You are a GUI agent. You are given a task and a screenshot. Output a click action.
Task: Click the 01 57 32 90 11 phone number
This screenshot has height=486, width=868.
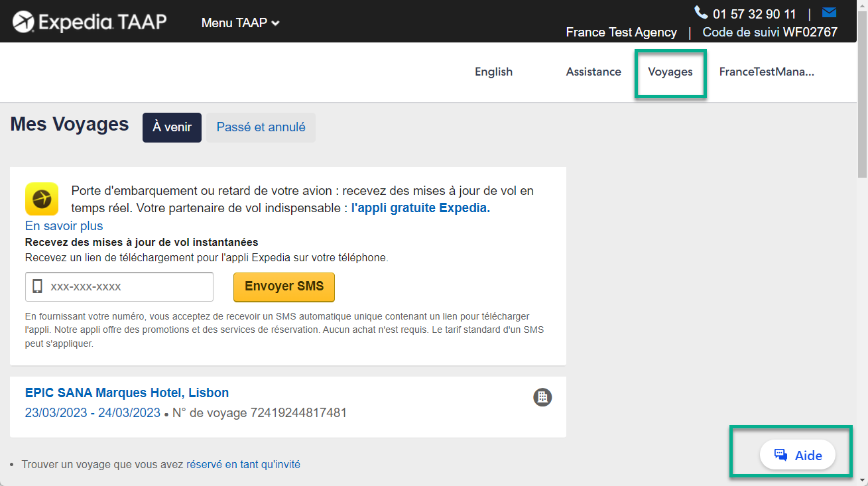coord(754,14)
